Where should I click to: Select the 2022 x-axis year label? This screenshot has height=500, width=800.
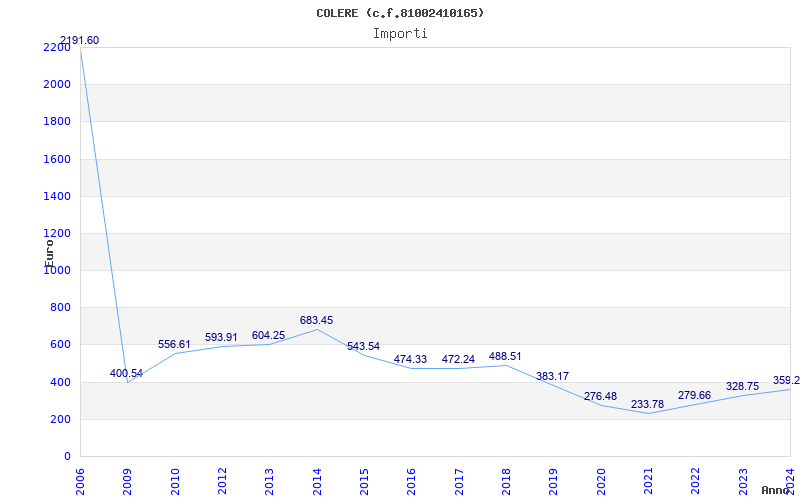click(x=695, y=481)
